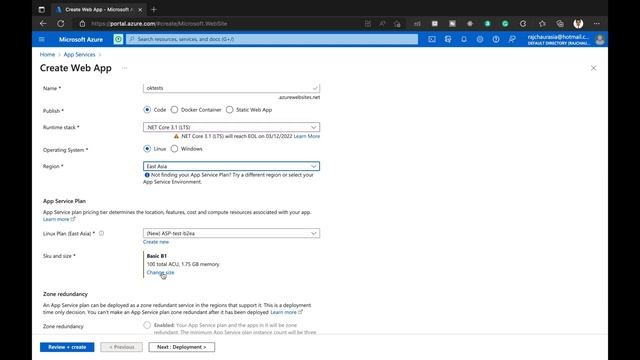Choose Windows operating system
This screenshot has height=360, width=640.
(174, 149)
